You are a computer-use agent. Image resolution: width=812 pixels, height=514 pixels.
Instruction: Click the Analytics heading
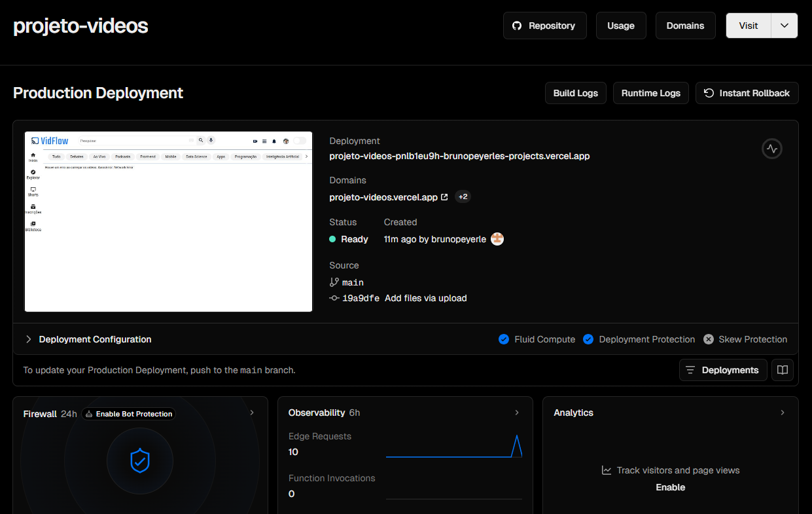574,413
